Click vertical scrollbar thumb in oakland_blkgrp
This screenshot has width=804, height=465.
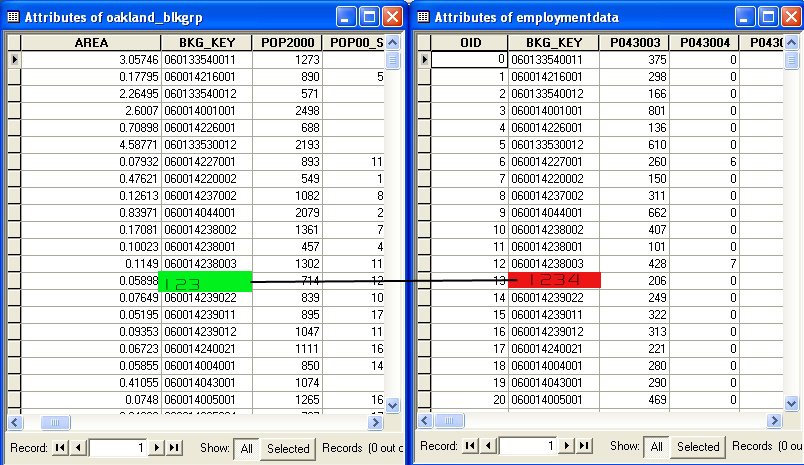[393, 60]
